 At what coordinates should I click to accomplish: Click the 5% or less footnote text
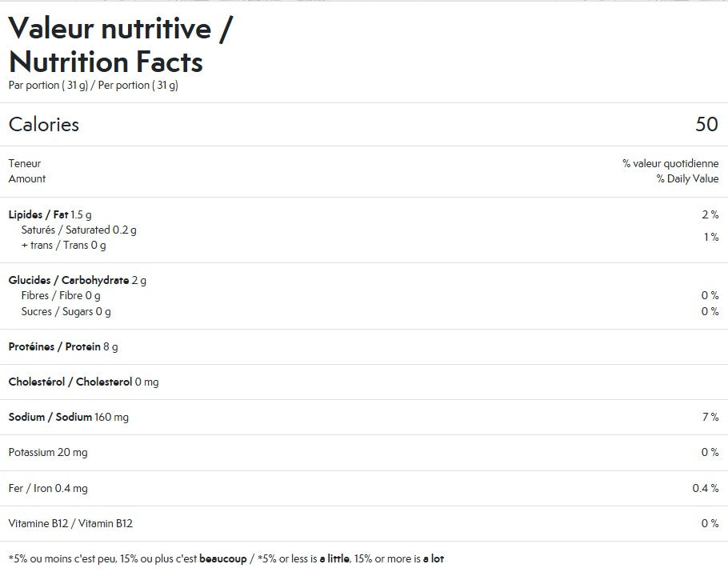coord(226,558)
